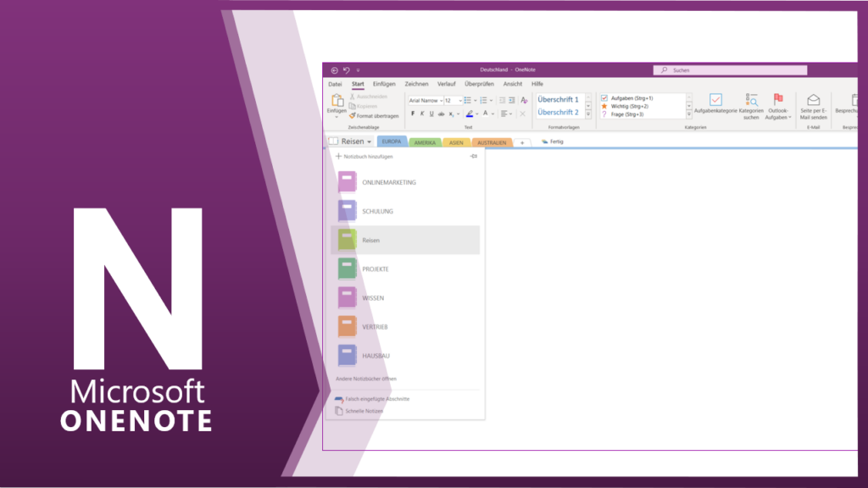Switch to the AMERIKA section tab
This screenshot has height=488, width=868.
click(x=425, y=142)
